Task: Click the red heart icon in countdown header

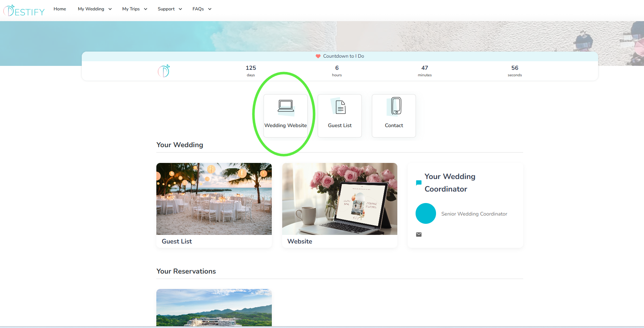Action: pos(318,56)
